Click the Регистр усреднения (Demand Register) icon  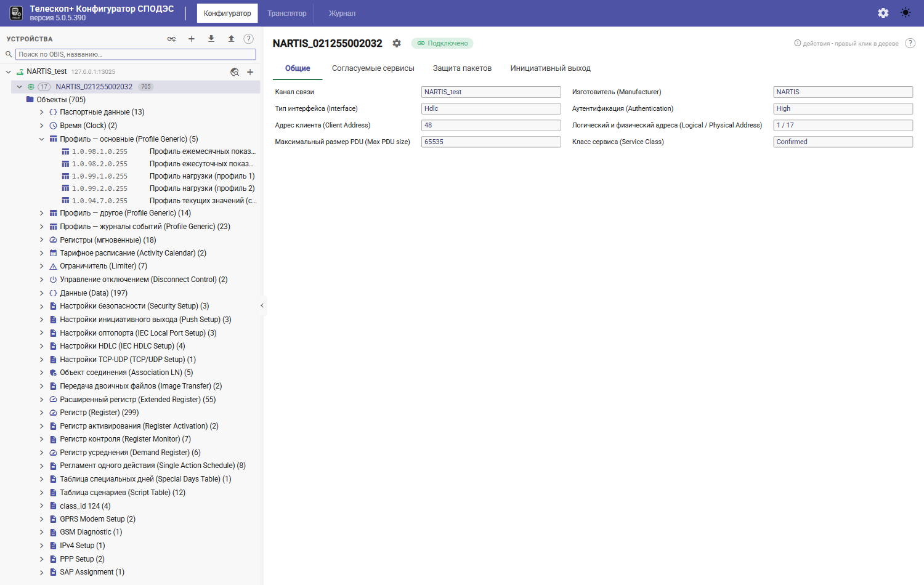pyautogui.click(x=53, y=453)
